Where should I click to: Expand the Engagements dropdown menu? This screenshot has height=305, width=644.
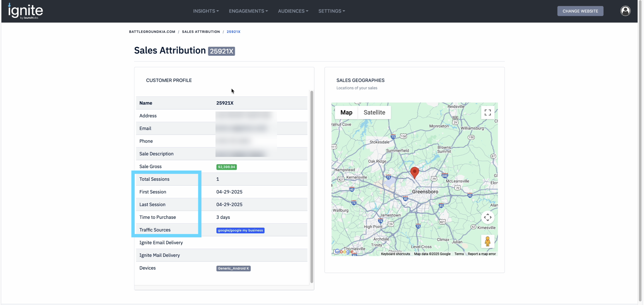(x=248, y=11)
